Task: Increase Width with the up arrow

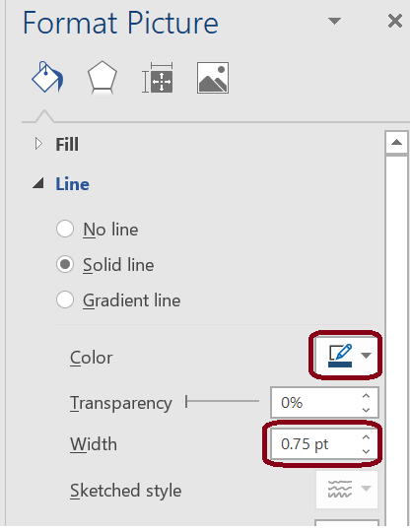Action: pos(366,437)
